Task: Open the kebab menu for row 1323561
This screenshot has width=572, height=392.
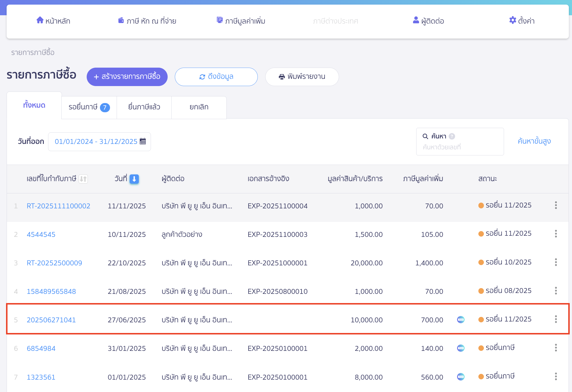Action: click(x=556, y=376)
